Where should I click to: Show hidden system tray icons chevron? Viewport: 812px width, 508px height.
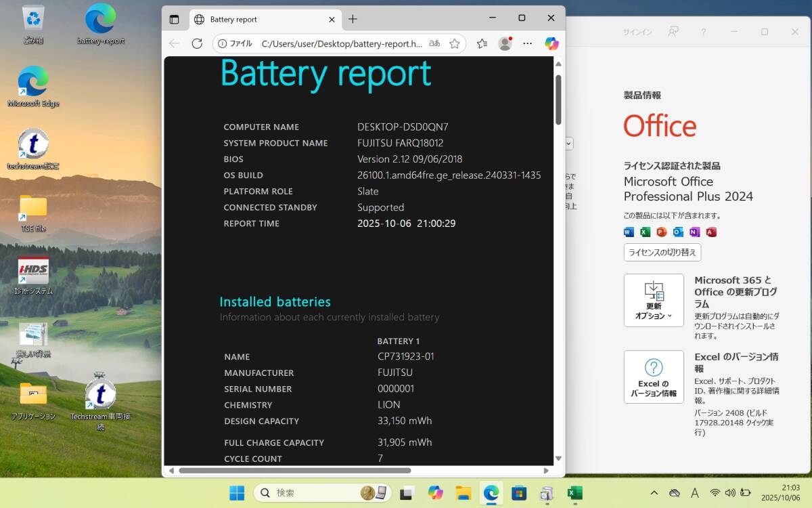pos(654,493)
